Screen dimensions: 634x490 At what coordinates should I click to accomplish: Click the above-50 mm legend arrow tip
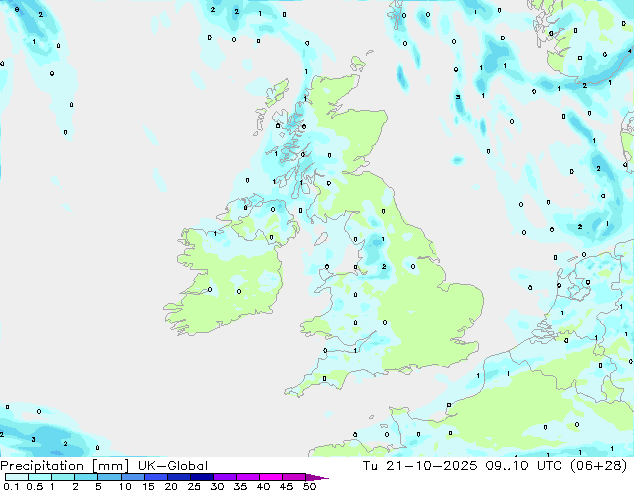click(x=317, y=477)
